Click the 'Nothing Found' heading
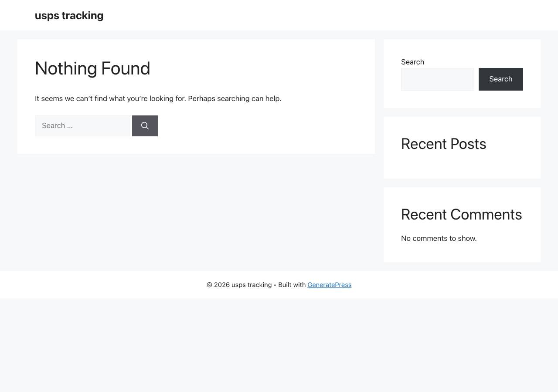Viewport: 558px width, 392px height. [92, 68]
